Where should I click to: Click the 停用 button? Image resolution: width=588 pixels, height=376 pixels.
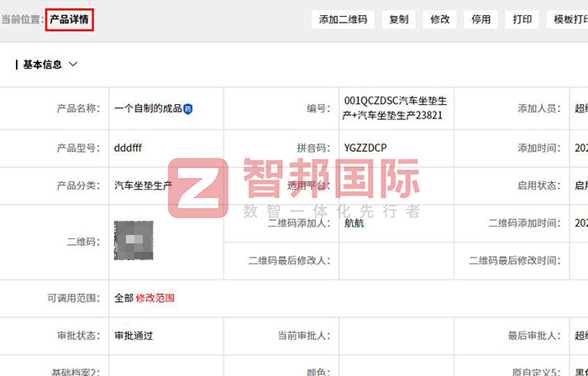pos(480,19)
